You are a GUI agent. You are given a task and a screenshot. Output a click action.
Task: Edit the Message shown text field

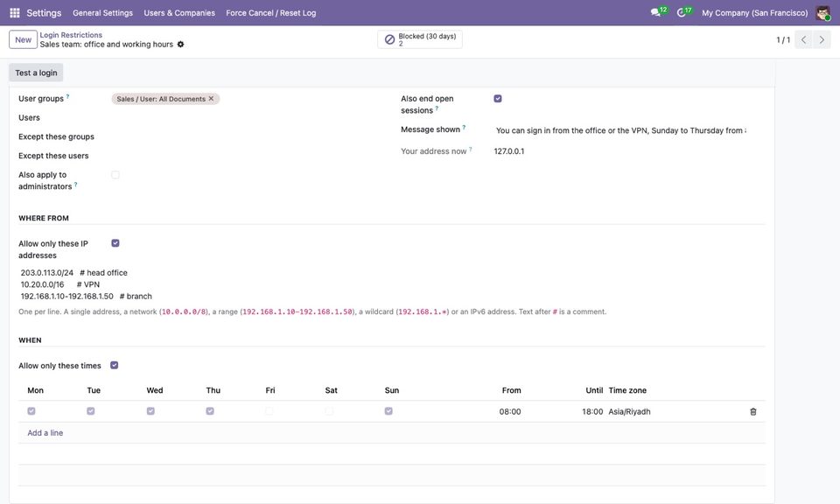tap(621, 130)
